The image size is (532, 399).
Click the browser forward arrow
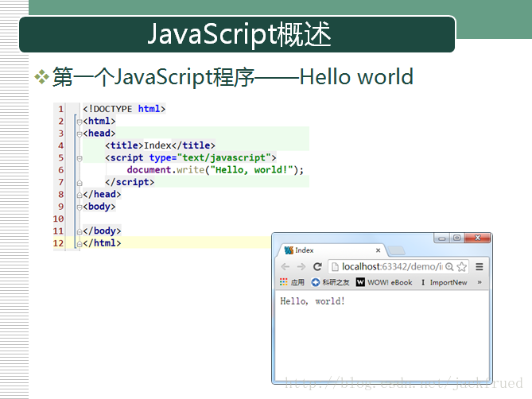[301, 267]
